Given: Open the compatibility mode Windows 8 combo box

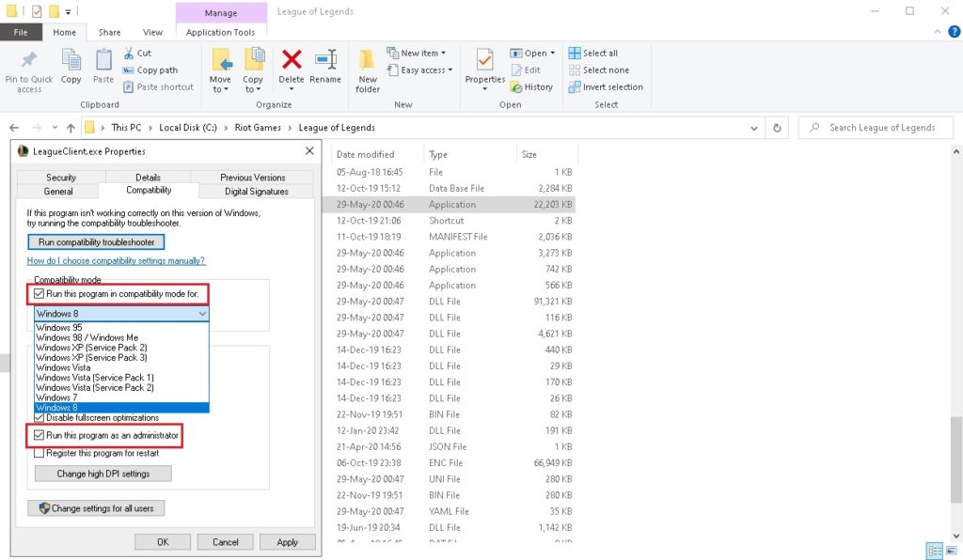Looking at the screenshot, I should 121,314.
